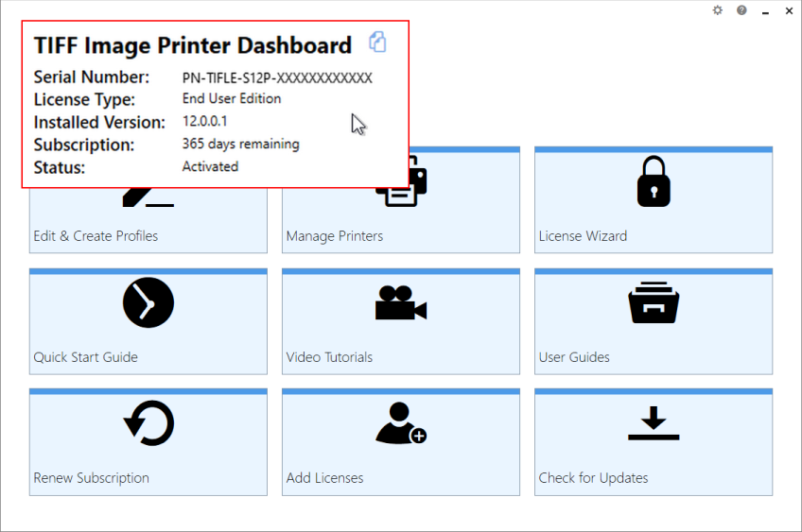Click the serial number PN-TIFLE-S12P value
Viewport: 802px width, 532px height.
pos(277,78)
